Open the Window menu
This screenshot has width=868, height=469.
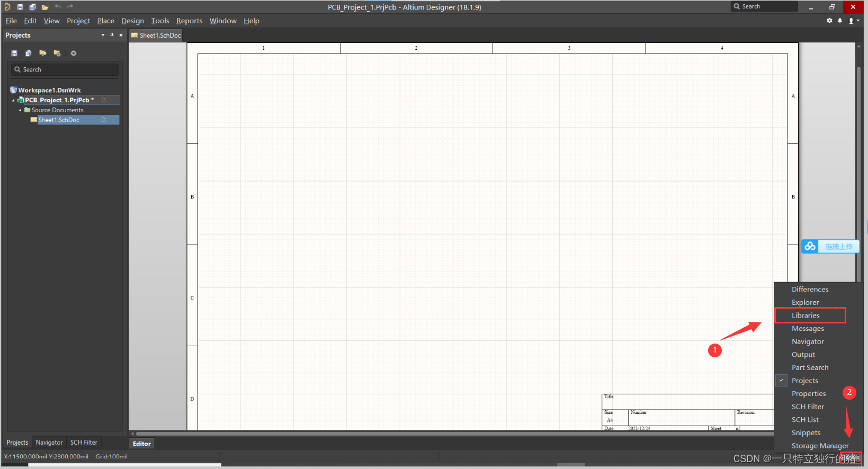223,21
